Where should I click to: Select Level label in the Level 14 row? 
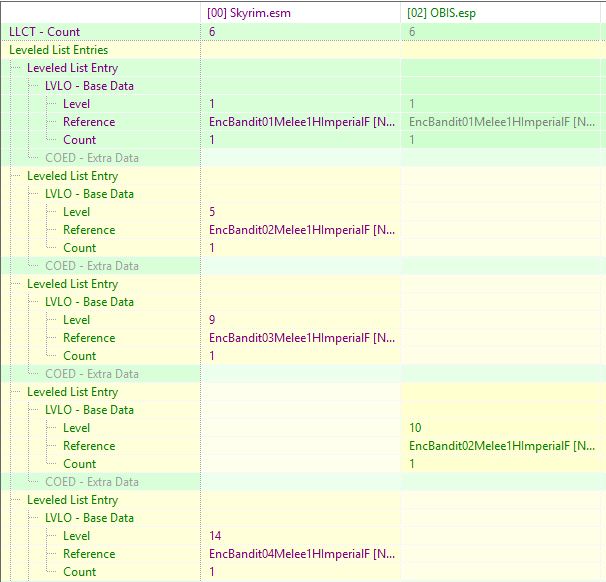[77, 536]
